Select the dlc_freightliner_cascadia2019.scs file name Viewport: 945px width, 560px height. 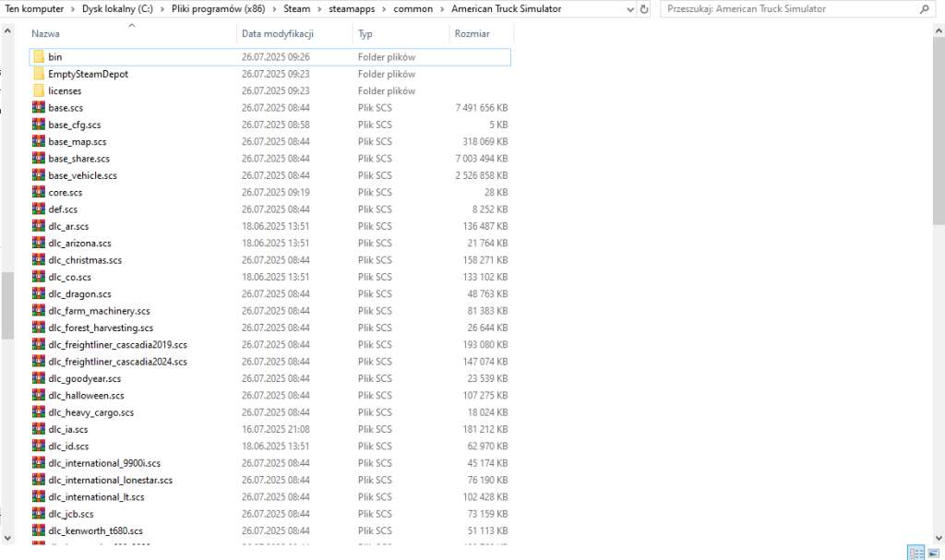pos(117,345)
